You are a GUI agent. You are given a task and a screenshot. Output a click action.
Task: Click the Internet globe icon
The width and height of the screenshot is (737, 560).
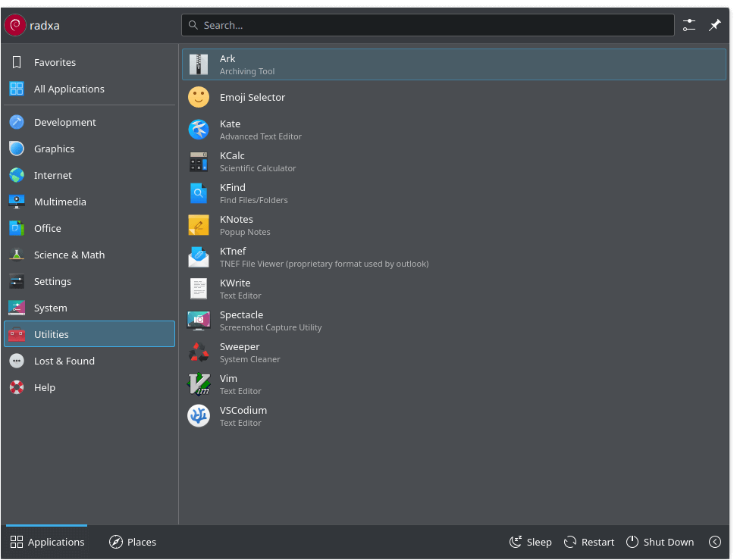pos(17,175)
